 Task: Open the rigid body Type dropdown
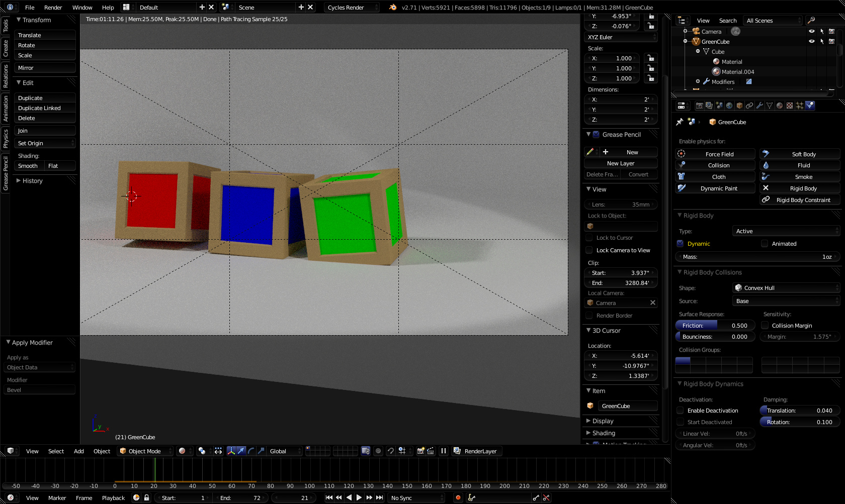(x=786, y=231)
